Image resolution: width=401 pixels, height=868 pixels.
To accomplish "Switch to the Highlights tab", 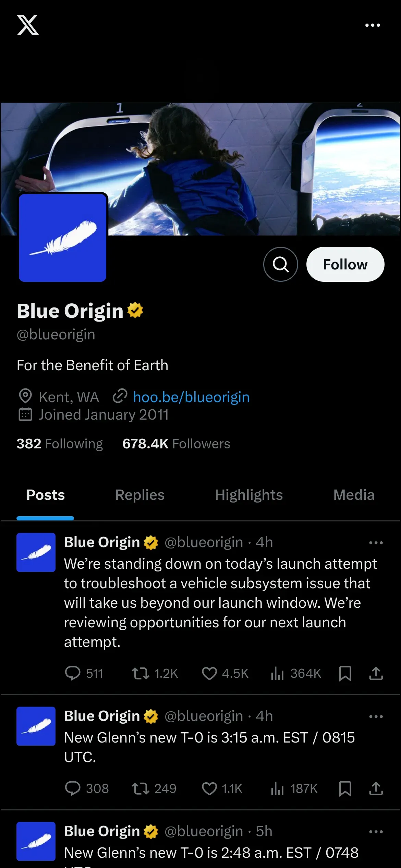I will (x=249, y=495).
